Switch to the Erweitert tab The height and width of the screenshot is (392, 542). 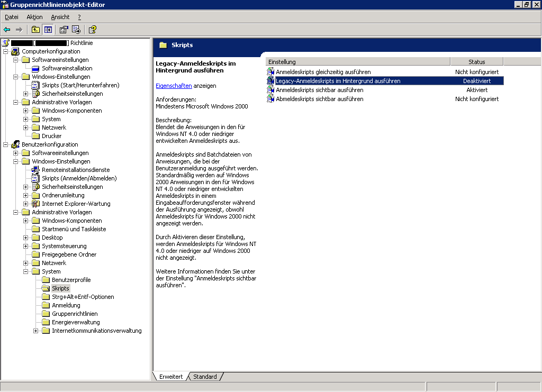pyautogui.click(x=171, y=377)
